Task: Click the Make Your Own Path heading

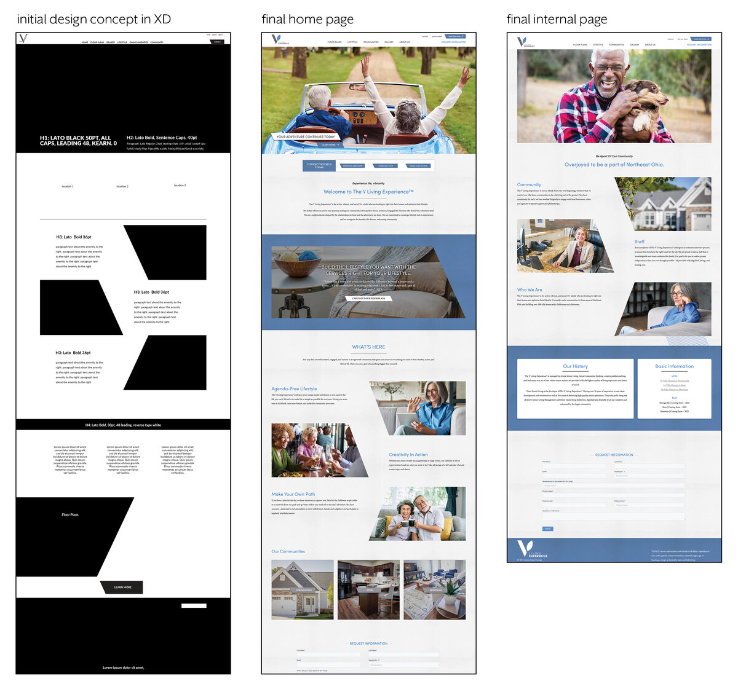Action: pos(293,494)
